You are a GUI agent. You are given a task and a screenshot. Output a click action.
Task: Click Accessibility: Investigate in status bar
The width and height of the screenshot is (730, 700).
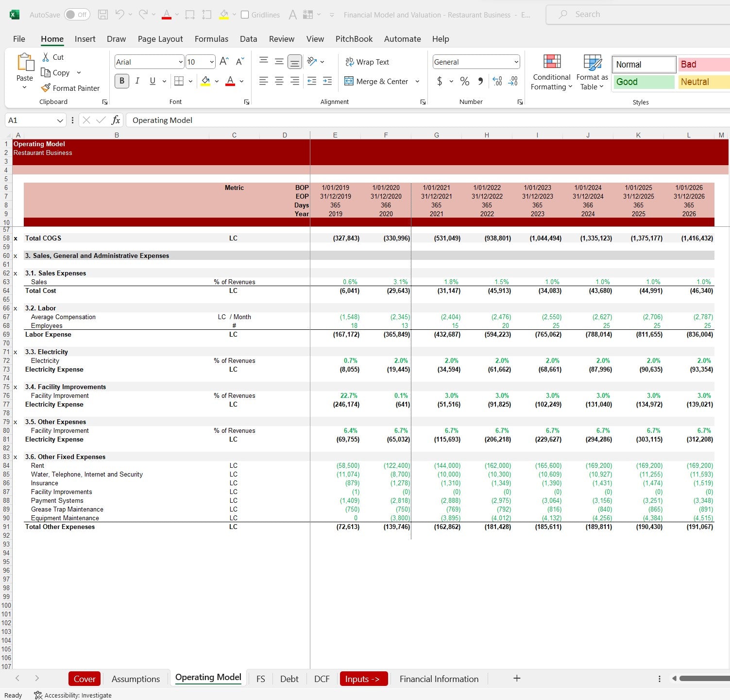[x=73, y=695]
